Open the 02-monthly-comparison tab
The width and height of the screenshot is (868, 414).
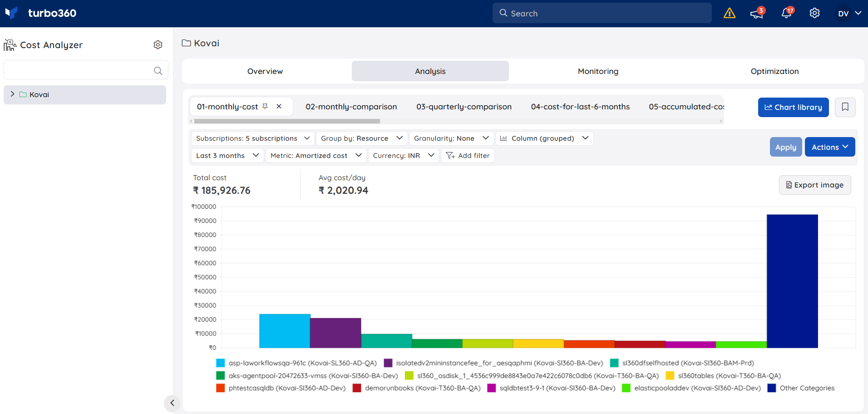(351, 107)
